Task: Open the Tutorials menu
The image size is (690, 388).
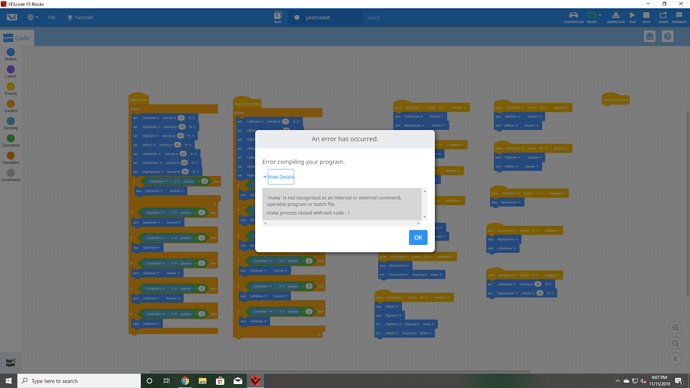Action: pyautogui.click(x=80, y=18)
